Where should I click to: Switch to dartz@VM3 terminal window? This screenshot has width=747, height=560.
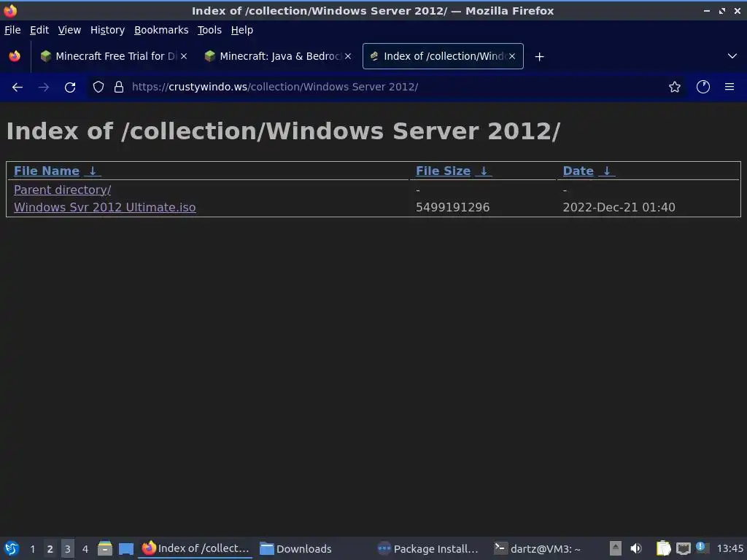pyautogui.click(x=538, y=548)
